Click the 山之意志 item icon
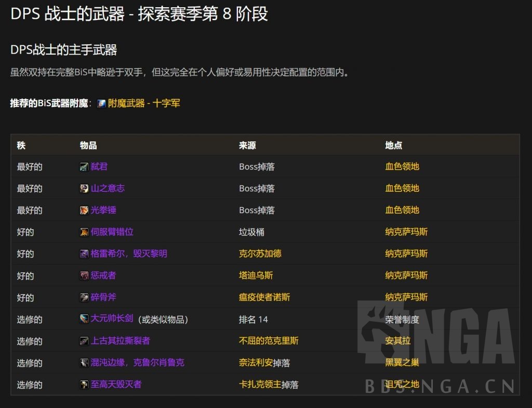The image size is (532, 408). coord(84,188)
